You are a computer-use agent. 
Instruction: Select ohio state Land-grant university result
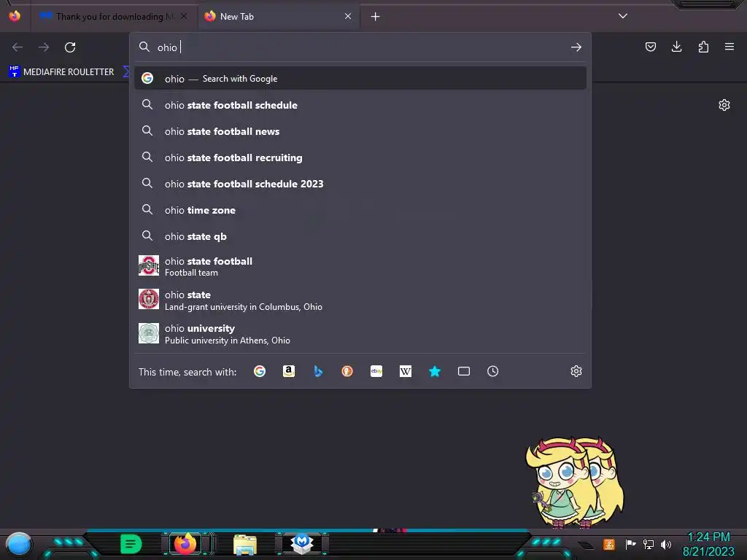[360, 300]
